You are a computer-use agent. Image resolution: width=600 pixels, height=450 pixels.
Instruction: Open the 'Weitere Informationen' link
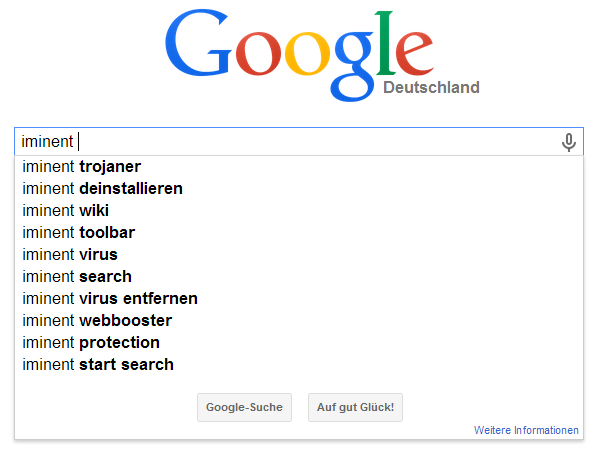[x=526, y=430]
